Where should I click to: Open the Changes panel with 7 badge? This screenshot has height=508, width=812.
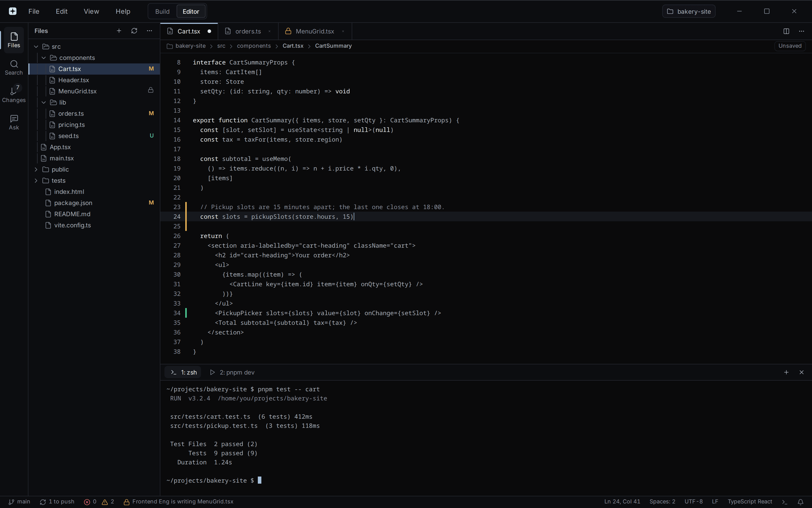[14, 95]
